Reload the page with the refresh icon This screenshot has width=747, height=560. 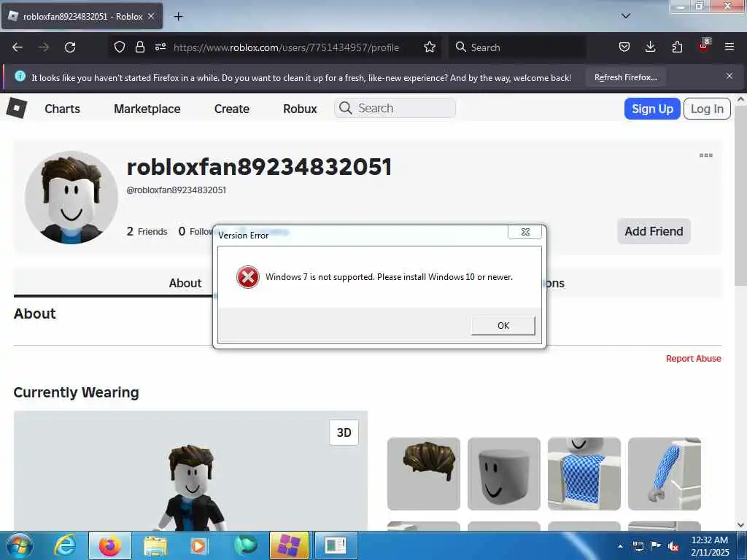click(70, 47)
